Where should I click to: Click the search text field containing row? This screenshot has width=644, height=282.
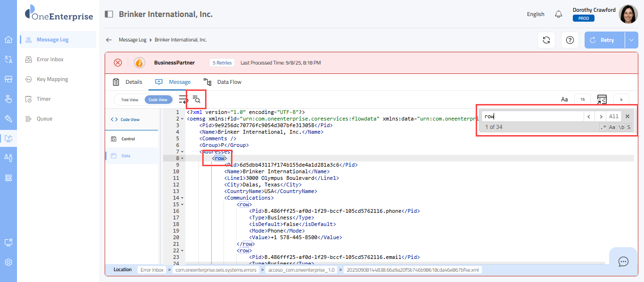(532, 116)
